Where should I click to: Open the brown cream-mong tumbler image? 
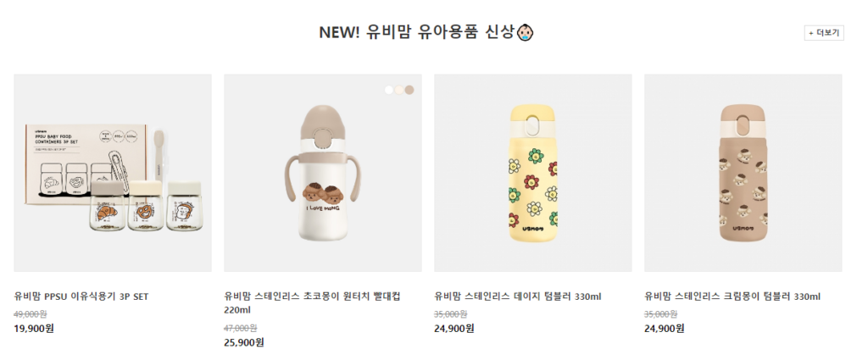point(743,173)
